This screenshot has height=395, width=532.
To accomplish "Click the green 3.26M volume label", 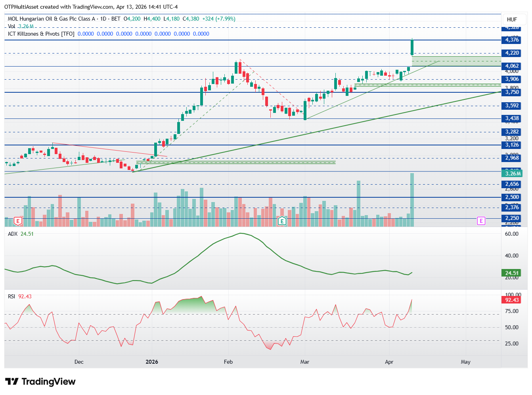I will (513, 174).
